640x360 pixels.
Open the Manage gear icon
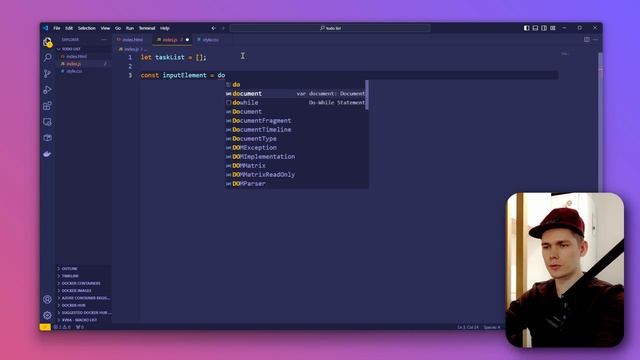47,315
